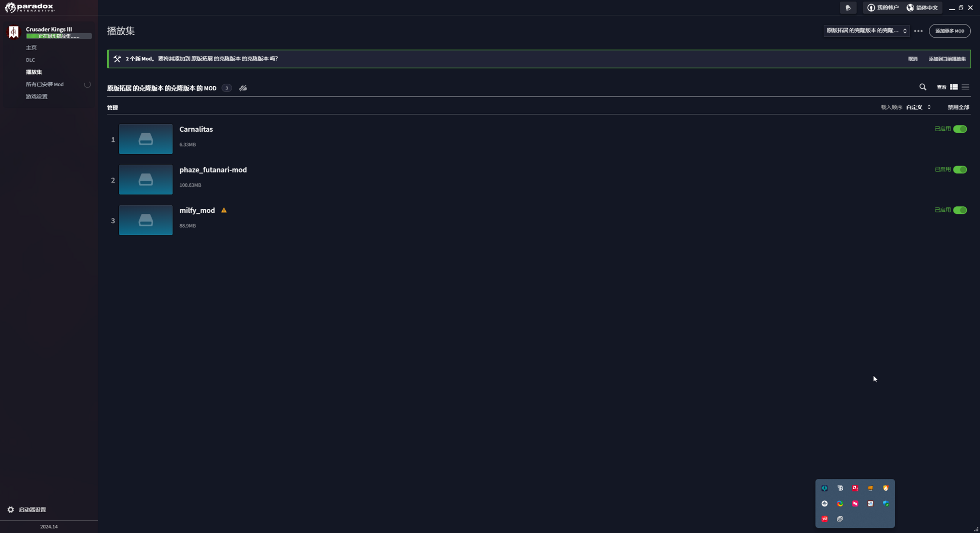Open the TB tray icon
The image size is (980, 533).
840,489
